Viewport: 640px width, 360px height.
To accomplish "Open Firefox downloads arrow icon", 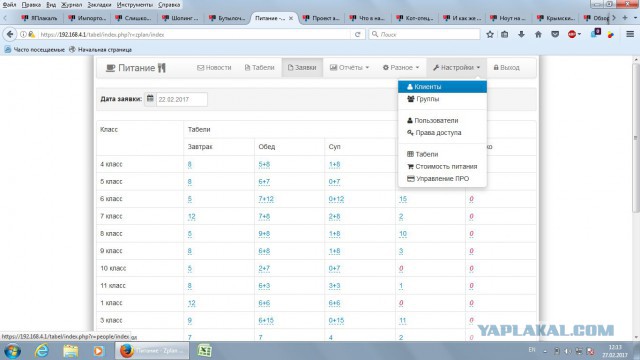I will coord(521,34).
